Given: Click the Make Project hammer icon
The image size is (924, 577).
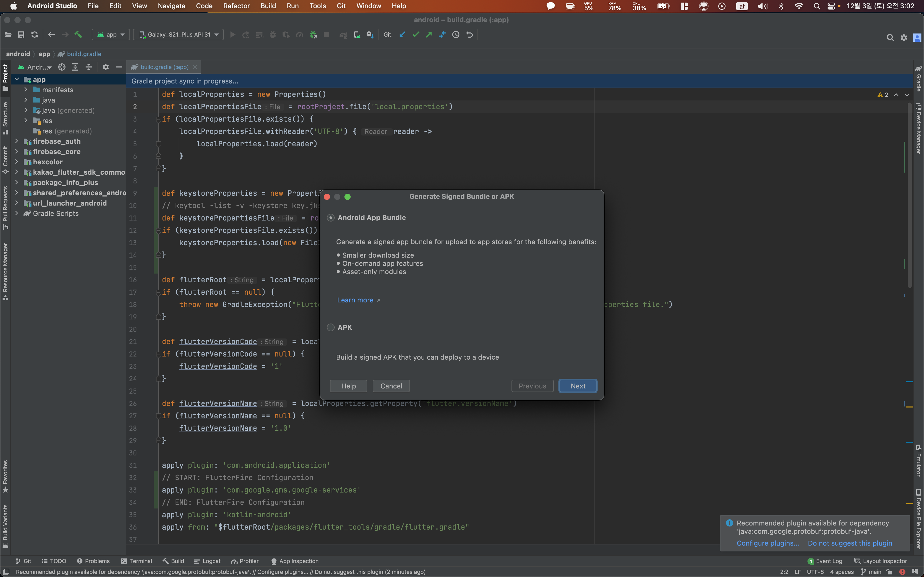Looking at the screenshot, I should click(x=78, y=35).
